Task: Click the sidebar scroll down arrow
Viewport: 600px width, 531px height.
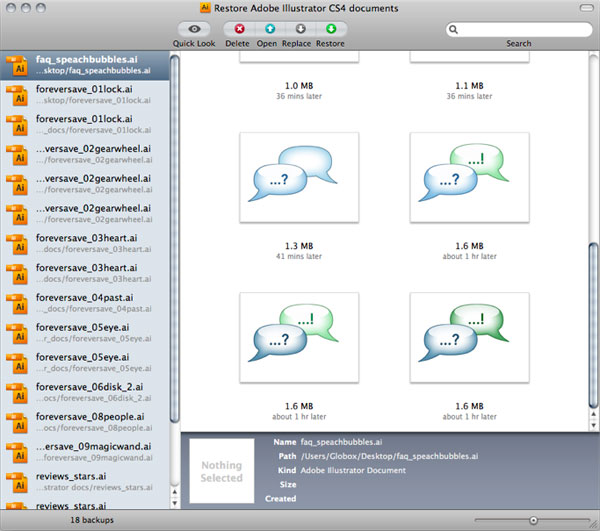Action: (x=174, y=503)
